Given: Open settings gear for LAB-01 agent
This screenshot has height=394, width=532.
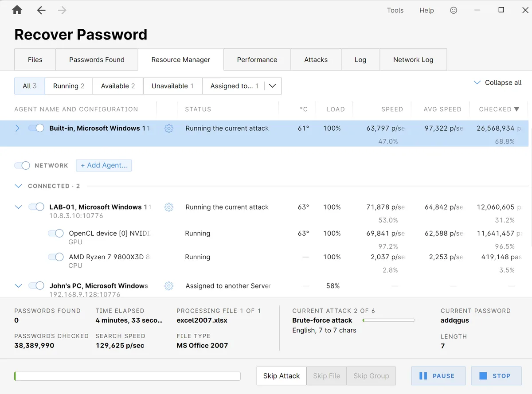Looking at the screenshot, I should (x=169, y=207).
